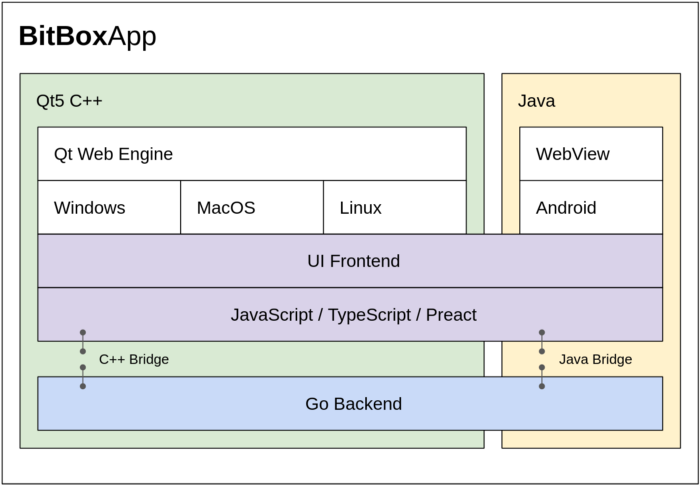This screenshot has width=700, height=486.
Task: Select the MacOS platform box
Action: [x=252, y=208]
